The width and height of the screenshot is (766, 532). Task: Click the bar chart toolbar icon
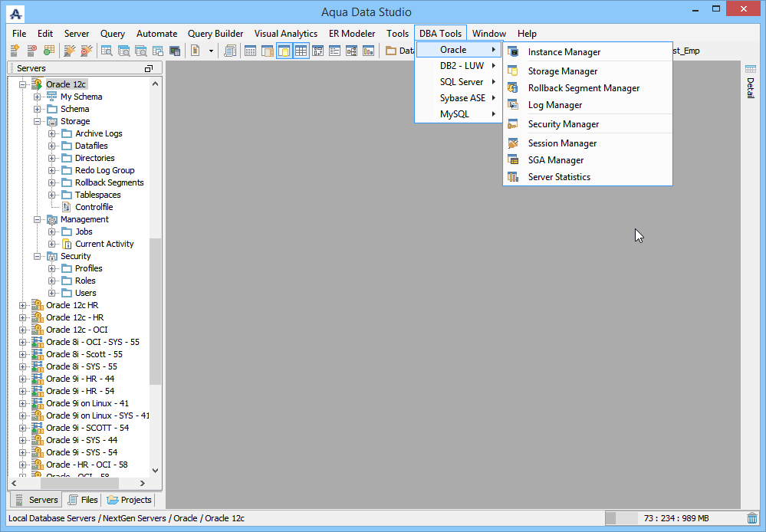[368, 51]
